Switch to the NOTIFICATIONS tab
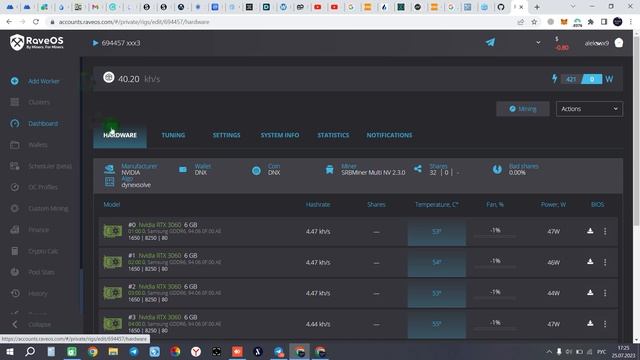 coord(389,135)
